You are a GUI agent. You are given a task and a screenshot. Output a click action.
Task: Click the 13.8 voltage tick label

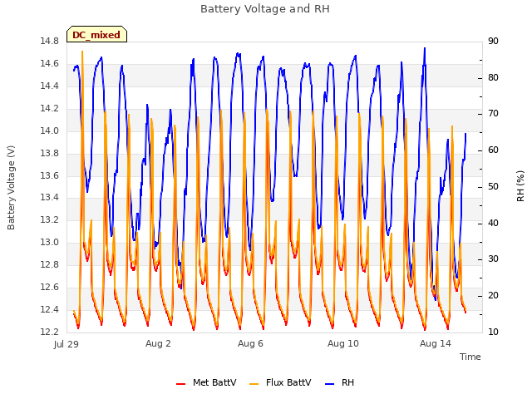[49, 153]
